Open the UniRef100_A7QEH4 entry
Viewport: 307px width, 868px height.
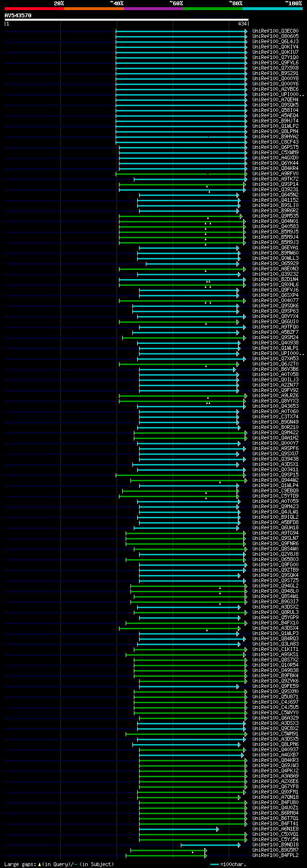[275, 100]
